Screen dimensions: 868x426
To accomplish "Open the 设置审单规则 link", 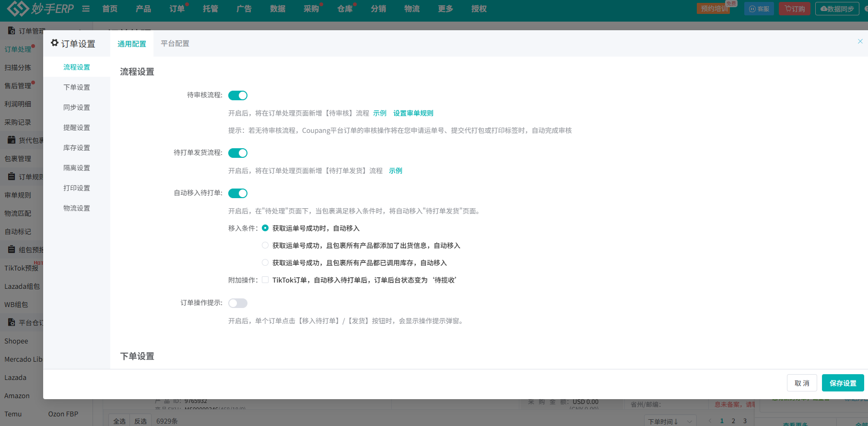I will (x=413, y=113).
